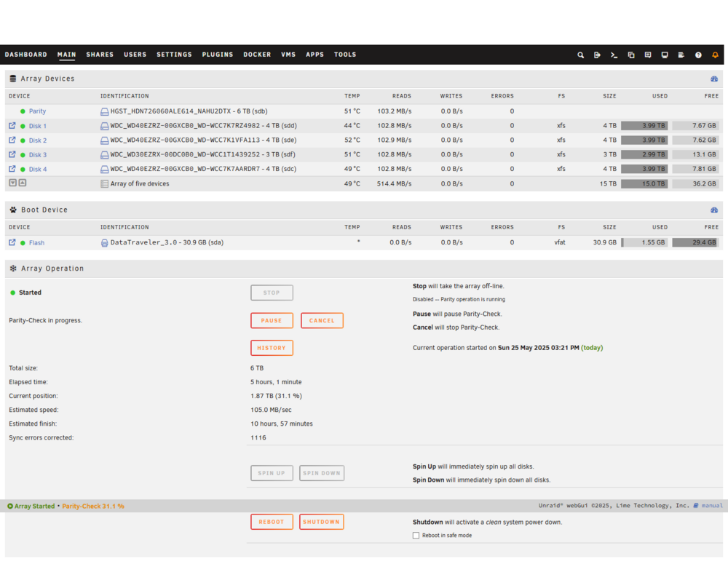Click the Spin Down button
Viewport: 728px width, 572px height.
pos(322,473)
